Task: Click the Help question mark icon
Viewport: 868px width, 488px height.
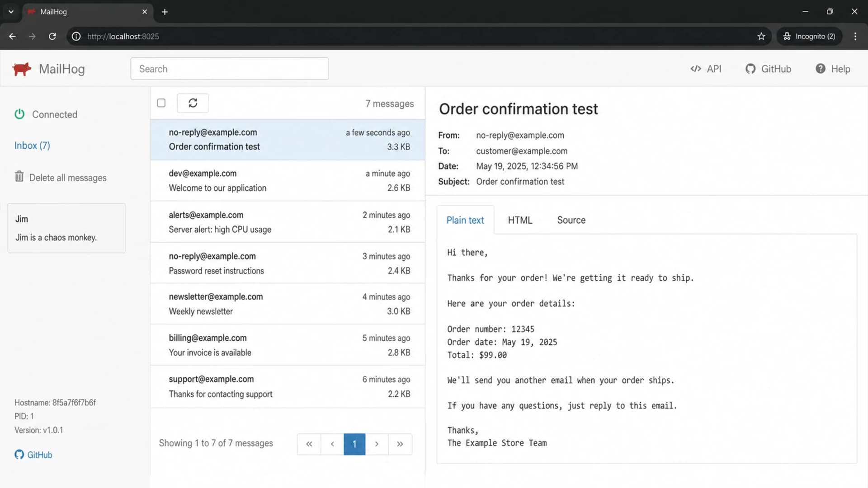Action: click(821, 69)
